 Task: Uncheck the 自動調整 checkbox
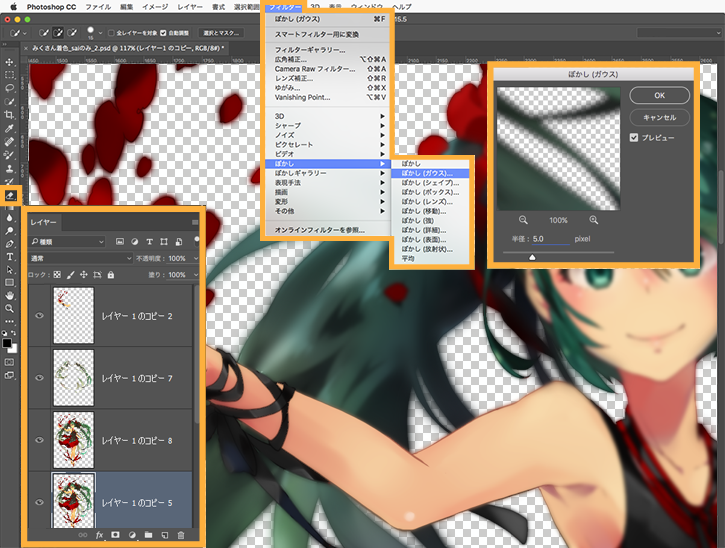(x=163, y=33)
